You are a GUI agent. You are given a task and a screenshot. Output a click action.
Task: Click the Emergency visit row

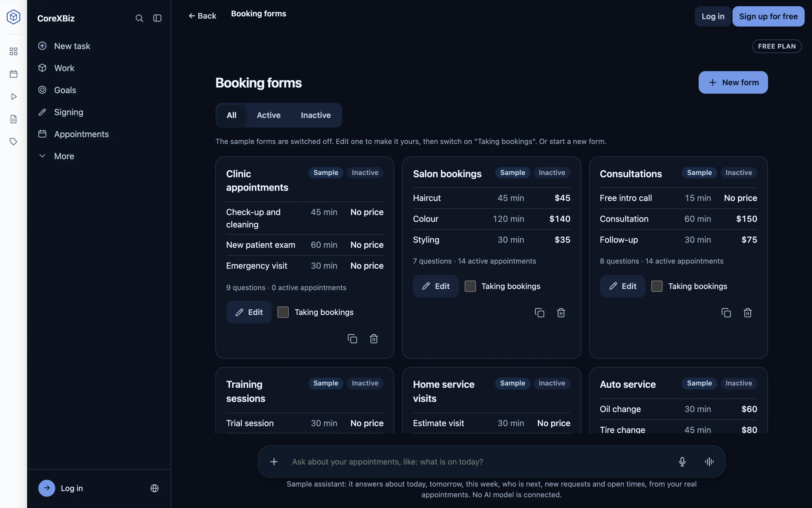click(305, 266)
